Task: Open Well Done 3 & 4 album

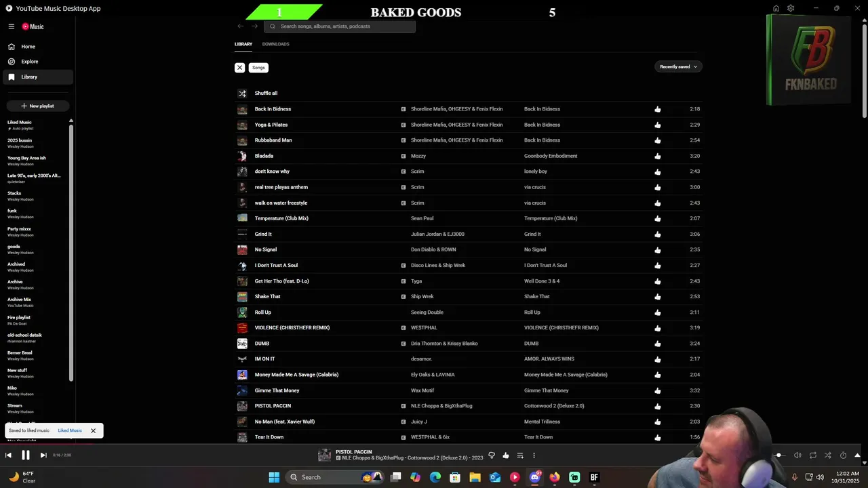Action: click(542, 281)
